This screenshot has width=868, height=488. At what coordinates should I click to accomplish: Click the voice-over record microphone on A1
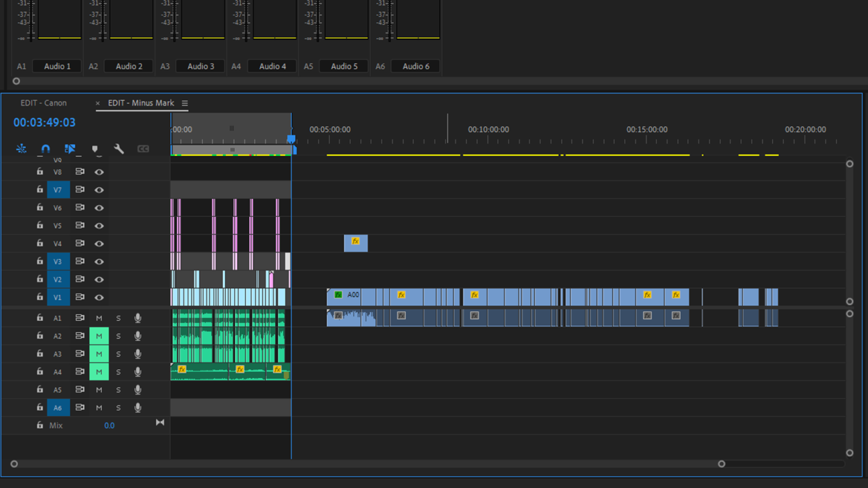(137, 318)
